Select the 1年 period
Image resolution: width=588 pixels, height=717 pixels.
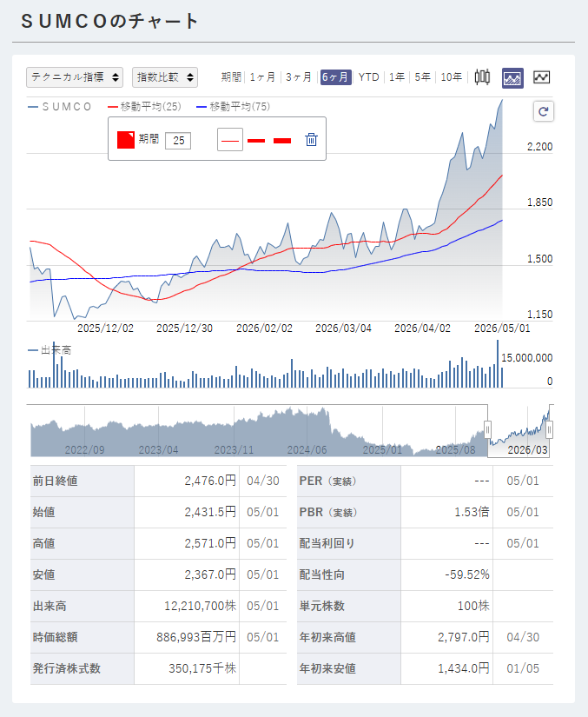click(397, 77)
